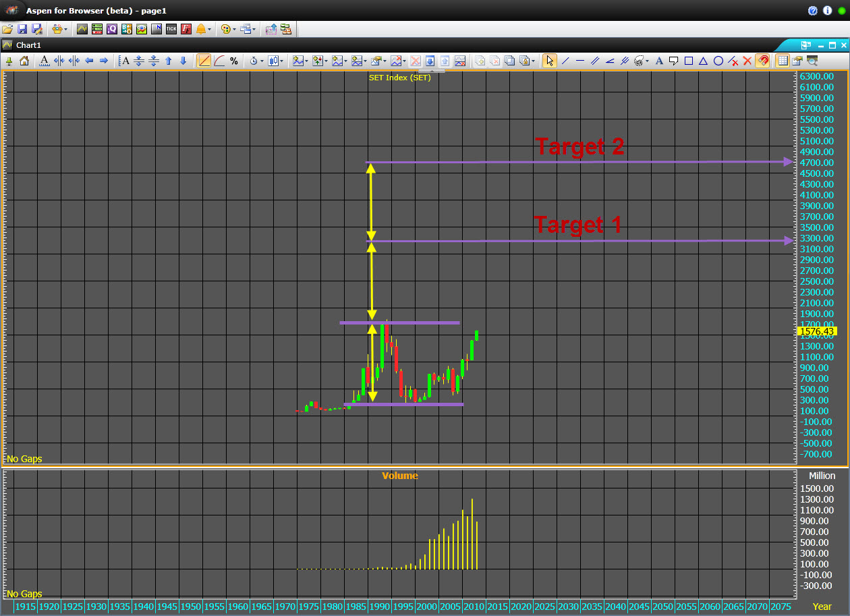850x616 pixels.
Task: Click the 2010 label on time axis
Action: tap(474, 607)
